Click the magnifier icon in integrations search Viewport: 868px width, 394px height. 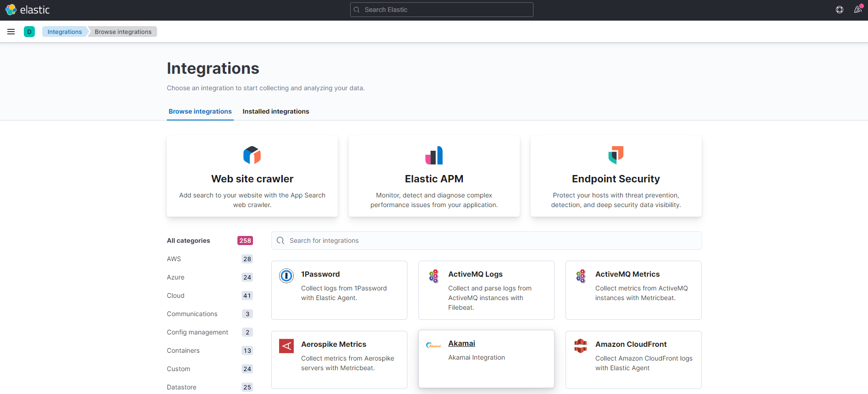tap(280, 241)
